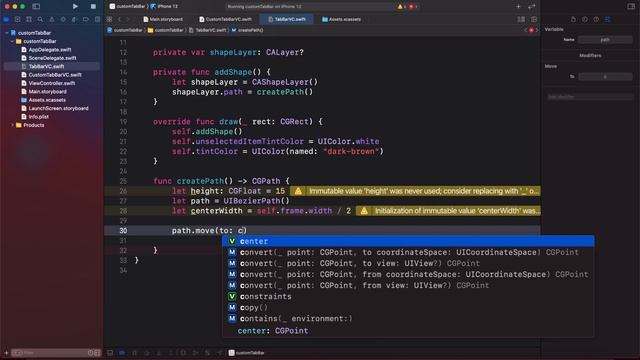640x360 pixels.
Task: Click createPath() in jump bar
Action: pos(247,30)
